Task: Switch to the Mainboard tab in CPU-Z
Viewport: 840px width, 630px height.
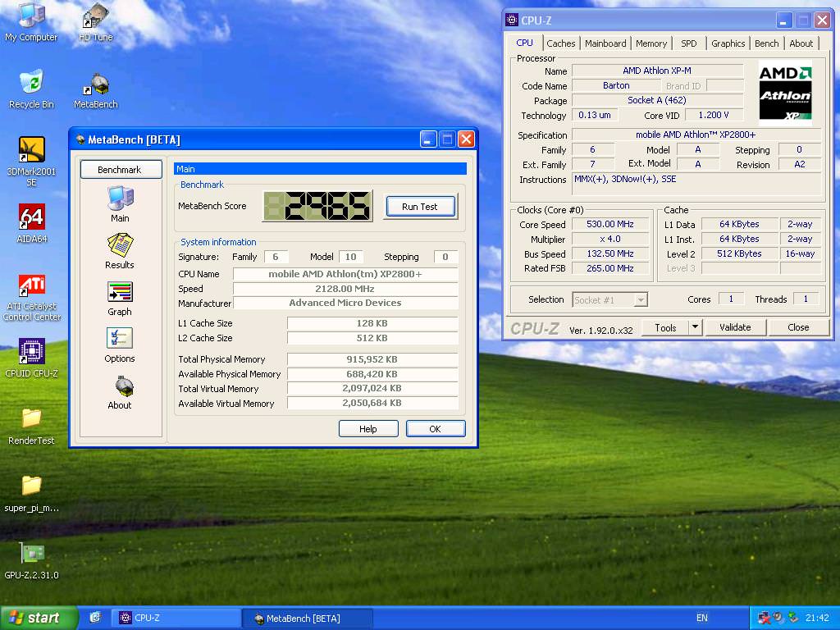Action: tap(605, 43)
